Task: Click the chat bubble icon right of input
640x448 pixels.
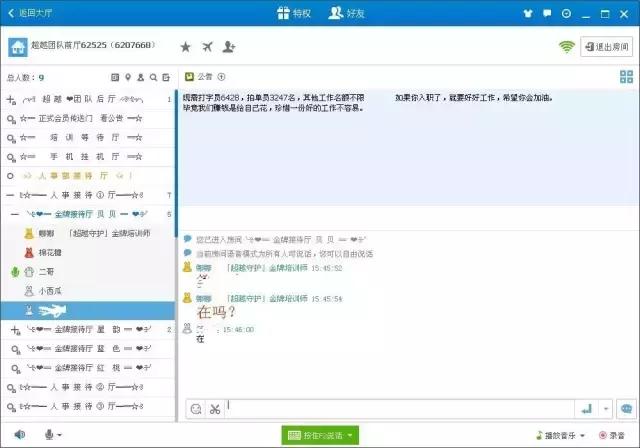Action: pyautogui.click(x=626, y=408)
